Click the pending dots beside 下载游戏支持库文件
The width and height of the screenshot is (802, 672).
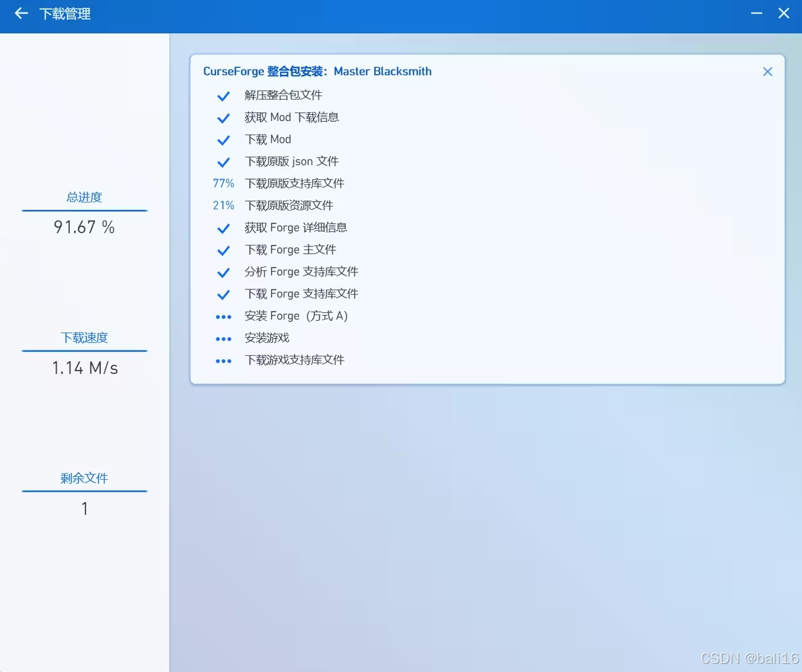[223, 361]
